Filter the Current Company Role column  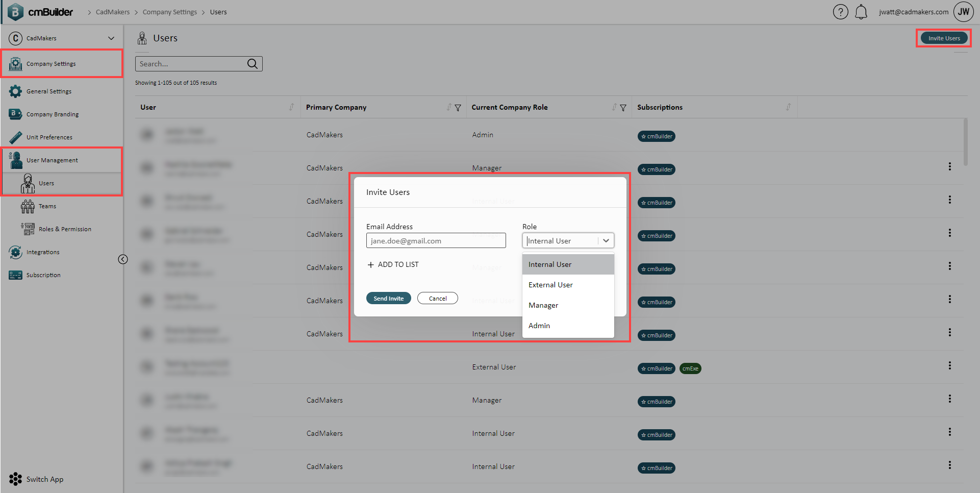pos(623,108)
